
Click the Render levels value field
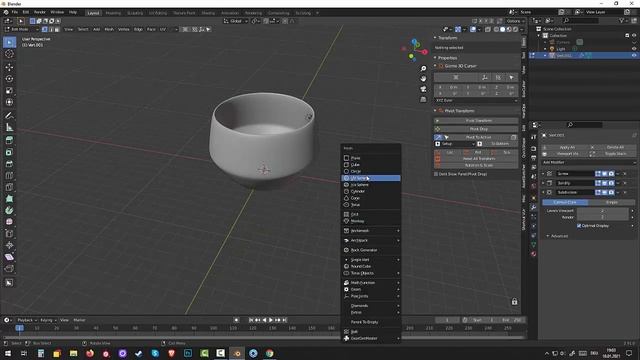[x=602, y=217]
